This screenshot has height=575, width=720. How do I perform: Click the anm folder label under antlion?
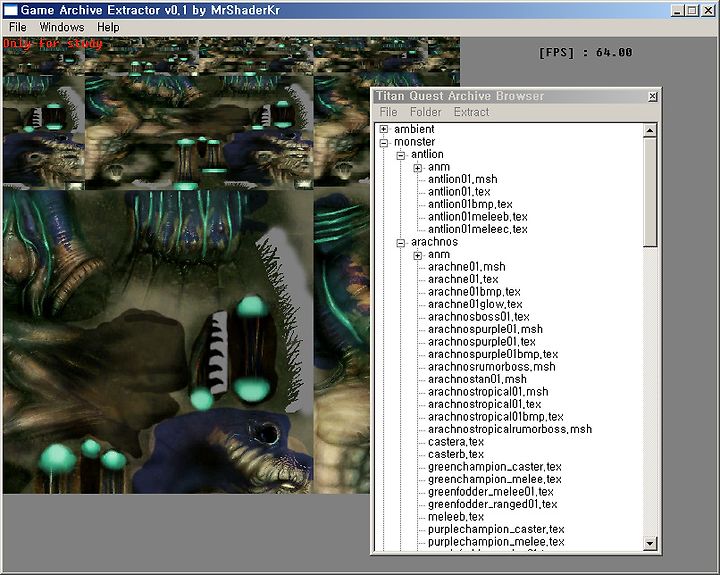pyautogui.click(x=439, y=167)
